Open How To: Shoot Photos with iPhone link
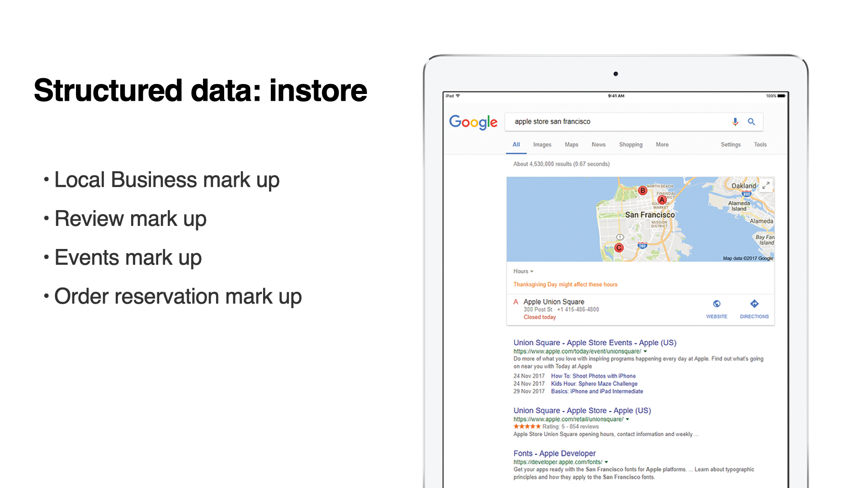The image size is (868, 488). [x=593, y=376]
